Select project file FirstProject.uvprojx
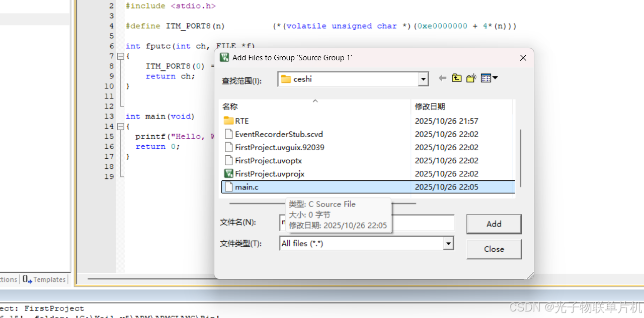The height and width of the screenshot is (318, 644). pos(270,173)
